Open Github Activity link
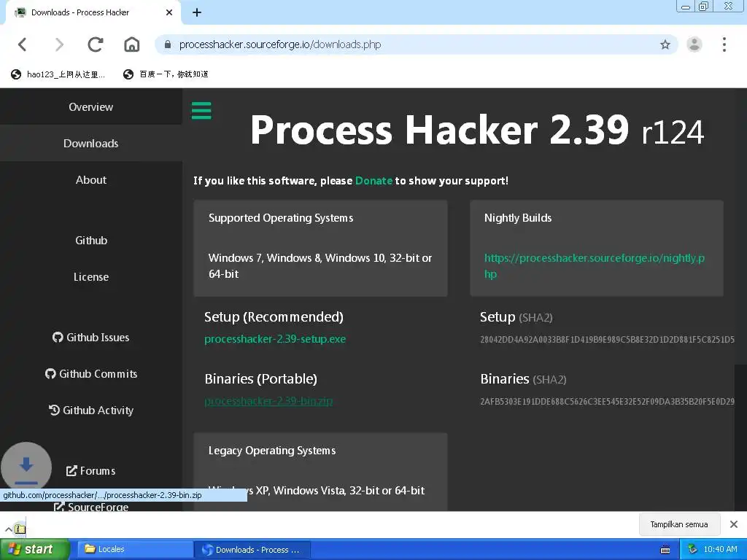This screenshot has height=560, width=747. (x=91, y=410)
